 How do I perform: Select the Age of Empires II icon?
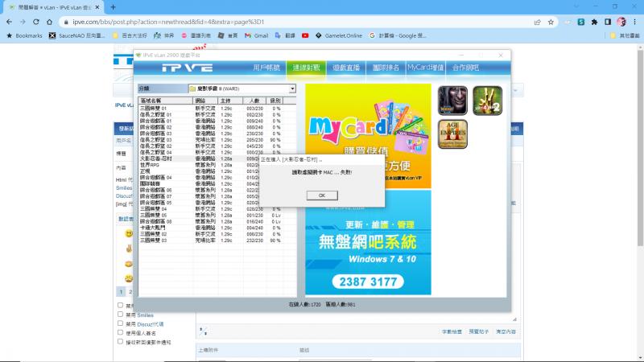point(452,134)
